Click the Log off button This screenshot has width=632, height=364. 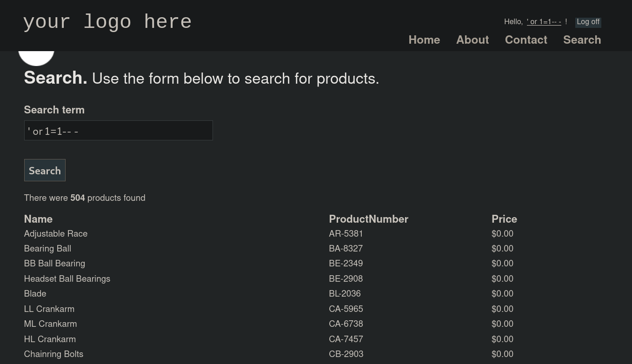(x=588, y=22)
